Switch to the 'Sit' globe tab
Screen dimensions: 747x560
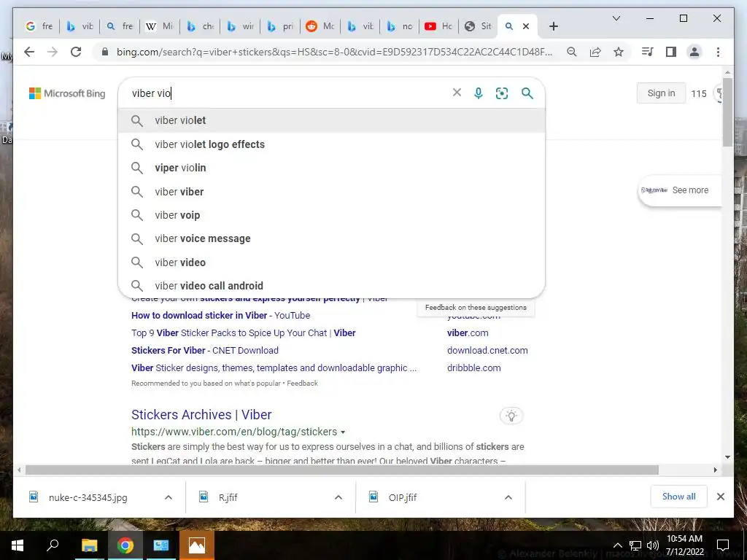click(x=478, y=27)
